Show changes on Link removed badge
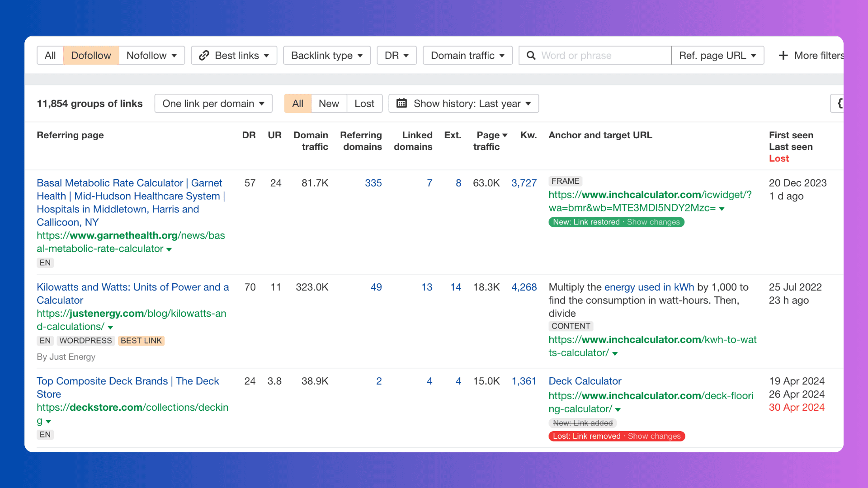The image size is (868, 488). point(654,436)
